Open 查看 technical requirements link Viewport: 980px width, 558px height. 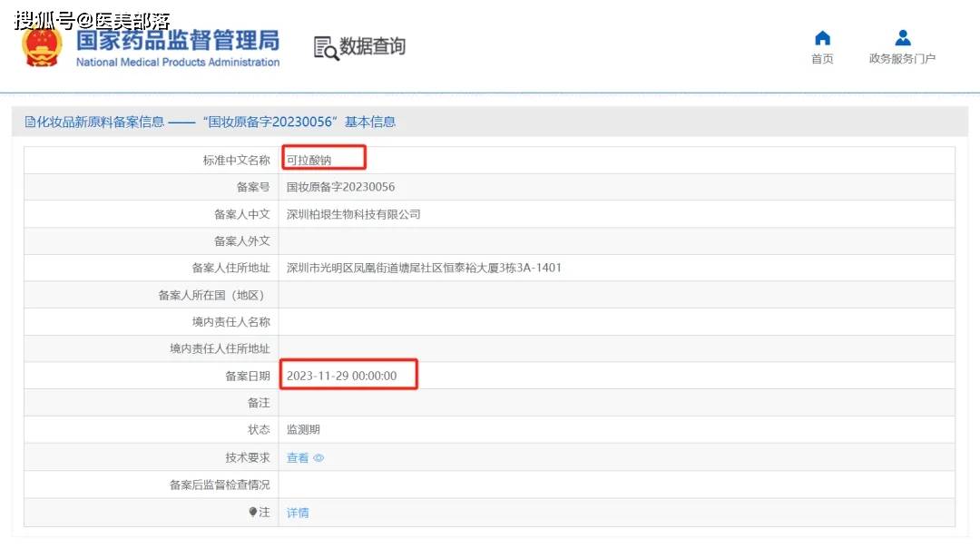coord(298,458)
